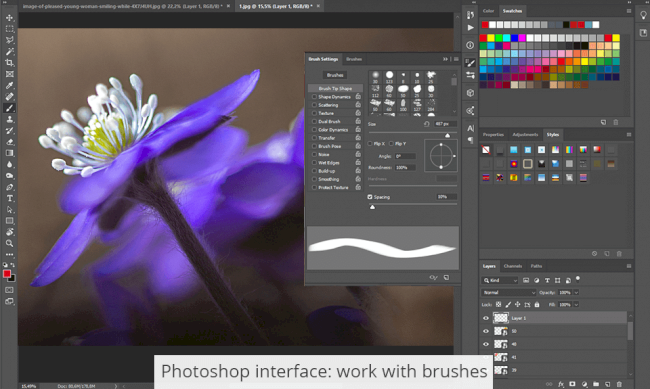Select the Lasso tool
Screen dimensions: 650x389
click(9, 40)
